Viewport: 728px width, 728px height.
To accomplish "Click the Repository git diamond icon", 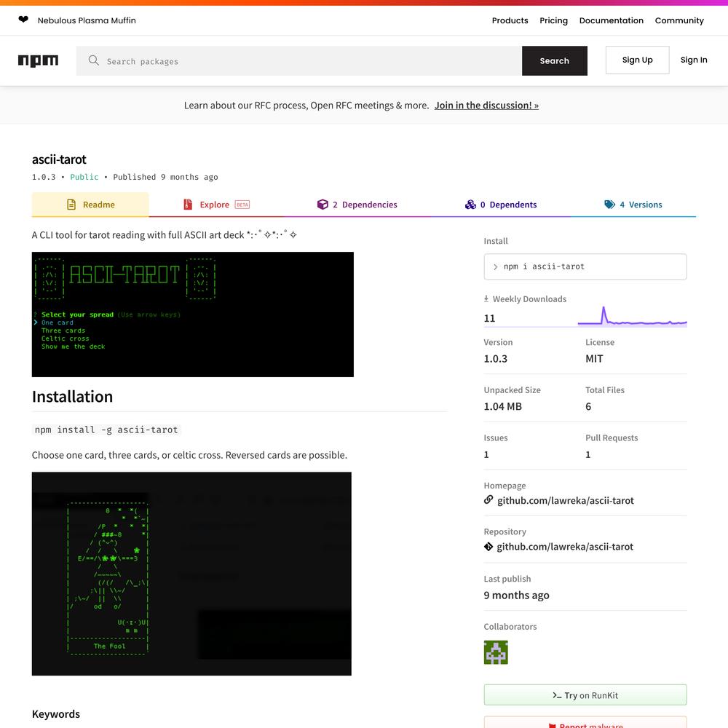I will pyautogui.click(x=488, y=547).
